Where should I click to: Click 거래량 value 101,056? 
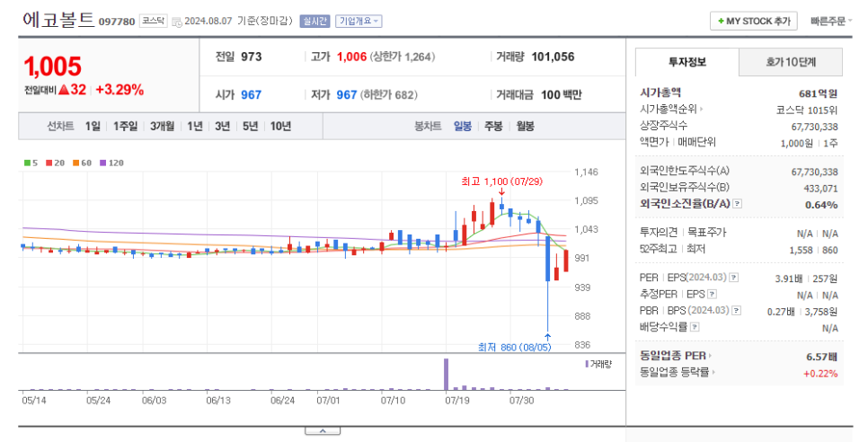553,57
